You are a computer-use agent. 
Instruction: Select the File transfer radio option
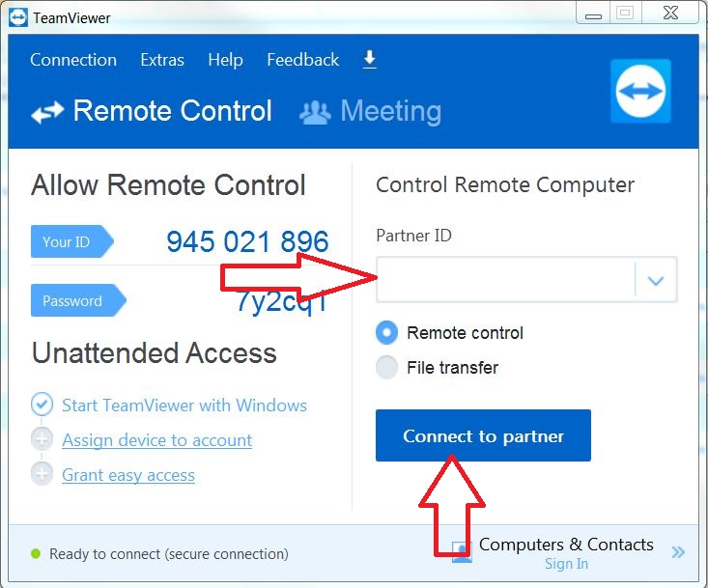(x=386, y=367)
